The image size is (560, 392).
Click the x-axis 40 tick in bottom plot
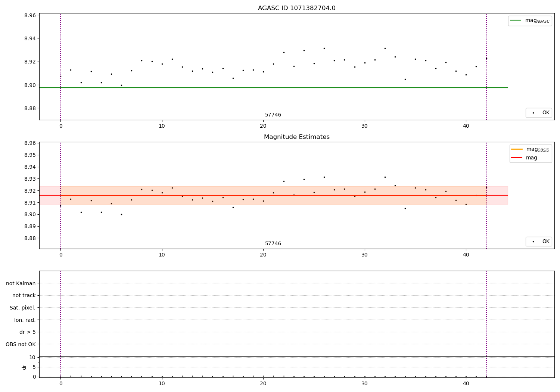coord(466,383)
